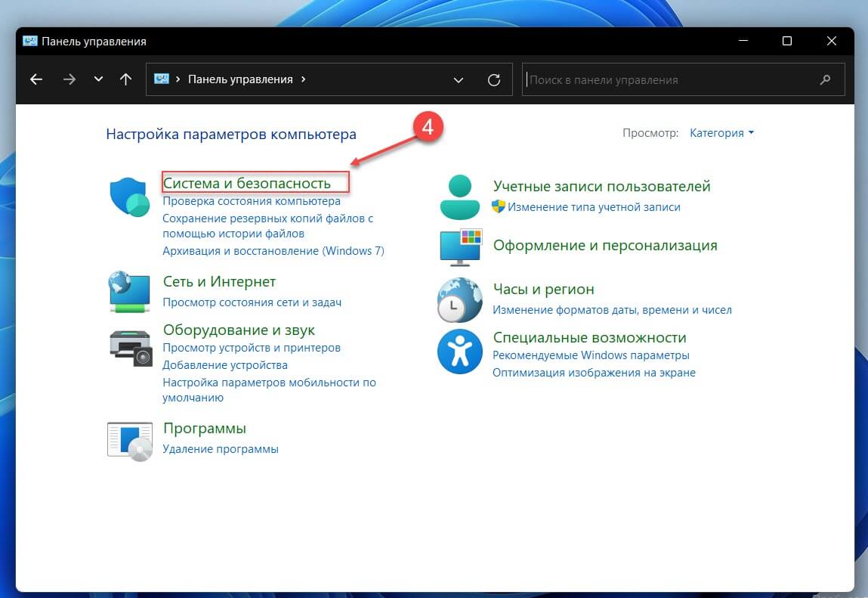Click Настройка параметров компьютера heading text

[231, 134]
